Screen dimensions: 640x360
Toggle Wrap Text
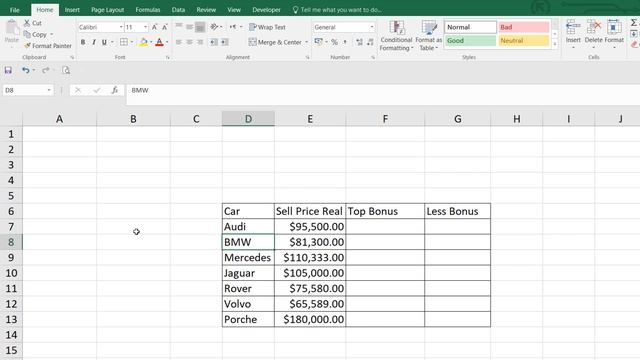click(x=267, y=27)
